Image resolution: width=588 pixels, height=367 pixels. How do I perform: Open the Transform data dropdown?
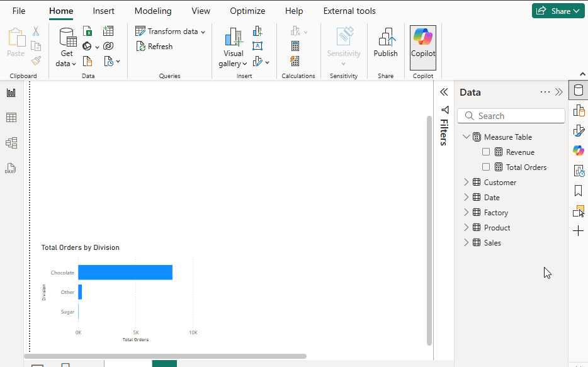tap(170, 31)
